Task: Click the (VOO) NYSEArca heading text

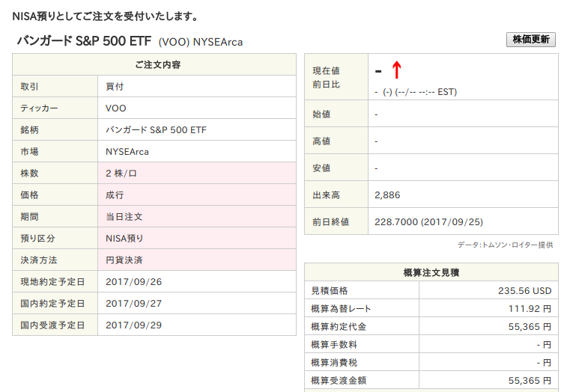Action: [200, 42]
